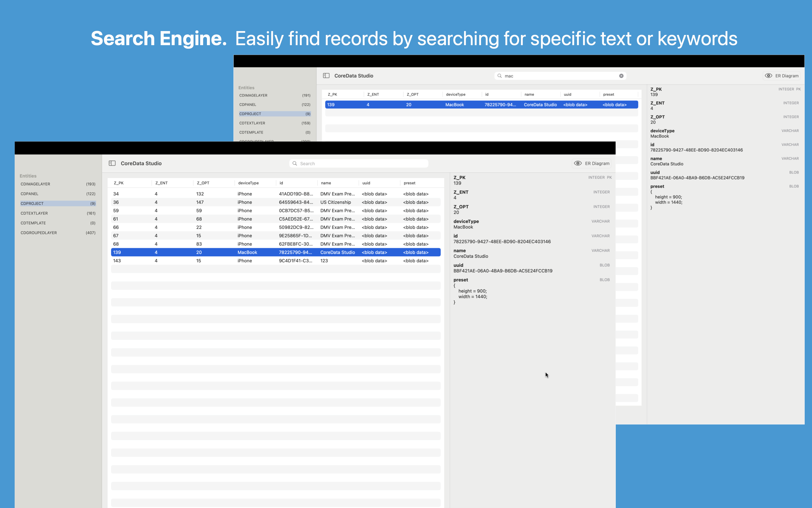Click uuid column header in front window
Screen dimensions: 812x508
click(x=379, y=183)
